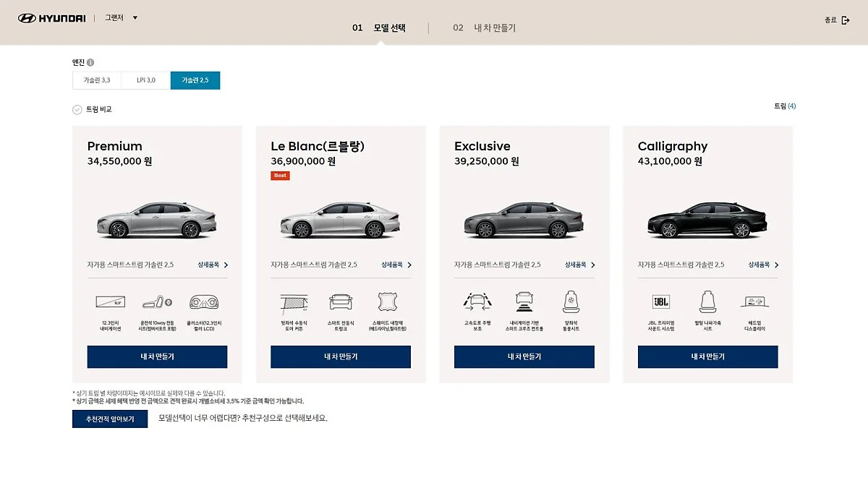This screenshot has height=488, width=868.
Task: Click the Exclusive trim title
Action: [482, 146]
